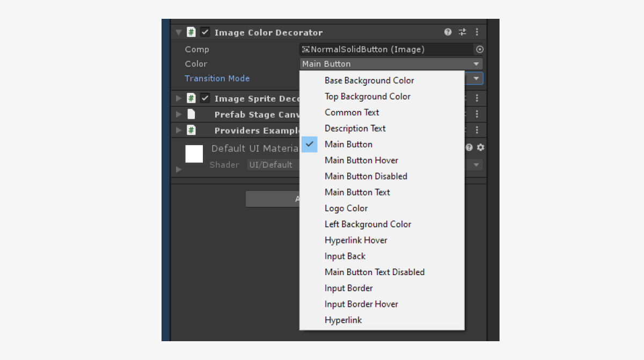The width and height of the screenshot is (644, 360).
Task: Open Image Color Decorator three-dot menu
Action: [x=477, y=32]
